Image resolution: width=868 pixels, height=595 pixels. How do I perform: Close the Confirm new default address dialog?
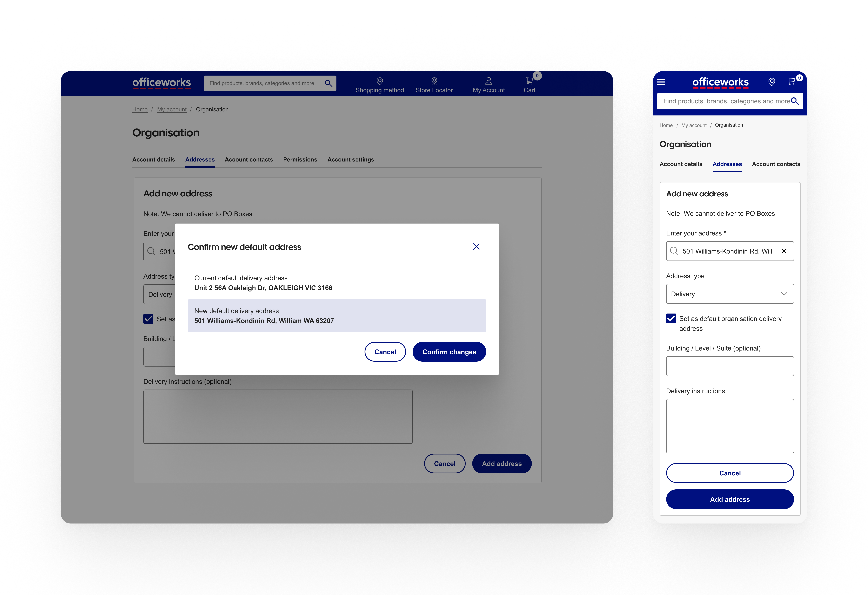pos(476,247)
